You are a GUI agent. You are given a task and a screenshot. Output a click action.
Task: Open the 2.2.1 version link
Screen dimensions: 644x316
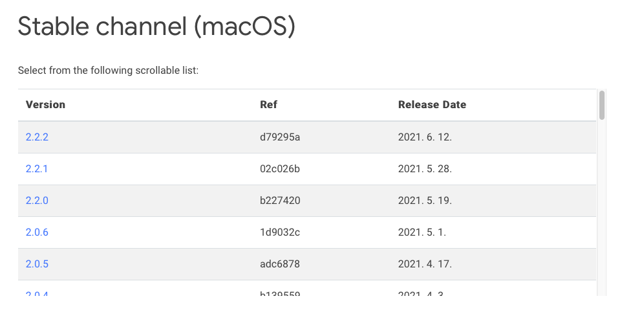click(37, 169)
